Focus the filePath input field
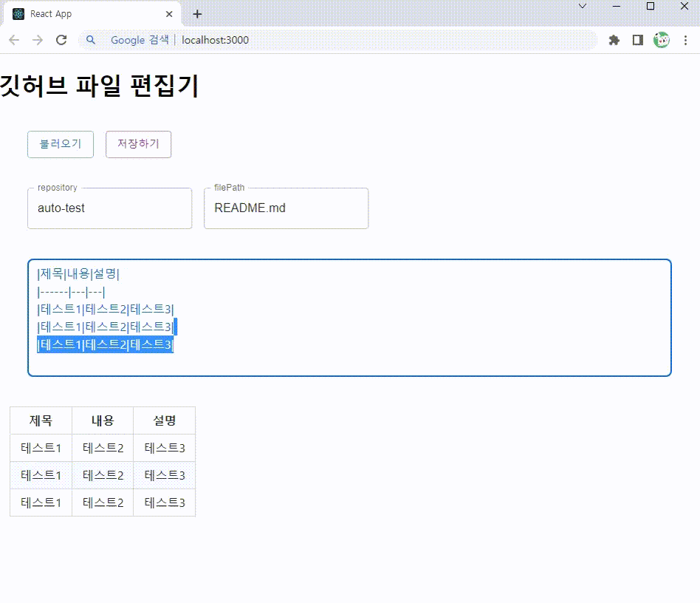Viewport: 700px width, 603px height. pos(286,208)
